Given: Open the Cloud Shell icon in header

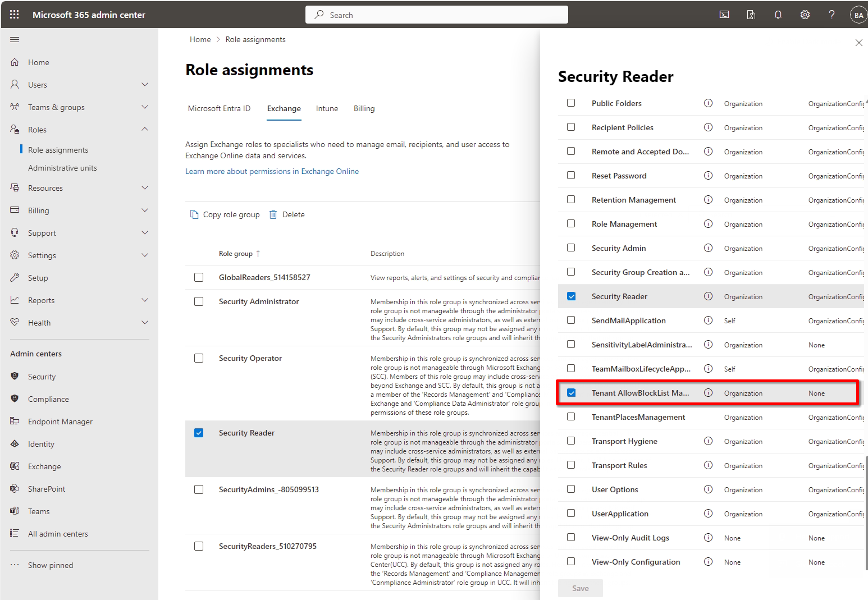Looking at the screenshot, I should pos(724,15).
